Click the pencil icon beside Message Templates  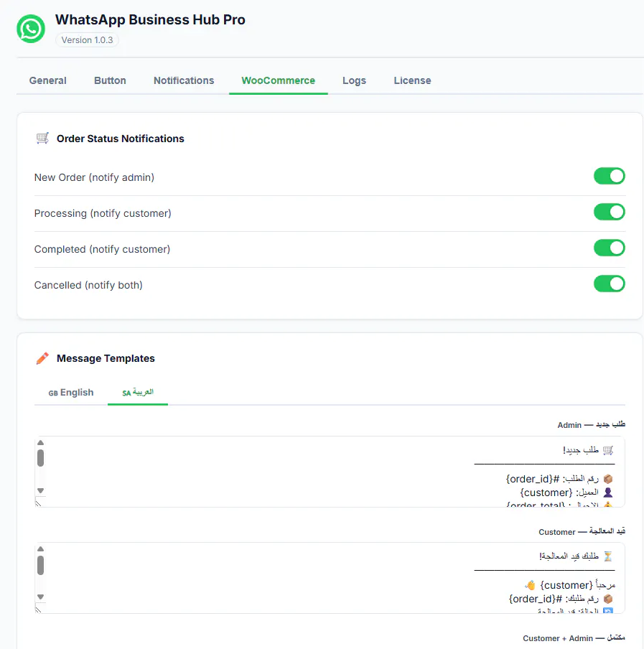point(42,358)
